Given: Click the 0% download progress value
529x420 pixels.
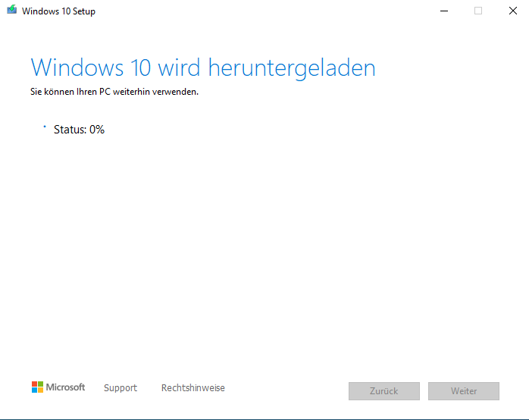Looking at the screenshot, I should 97,130.
